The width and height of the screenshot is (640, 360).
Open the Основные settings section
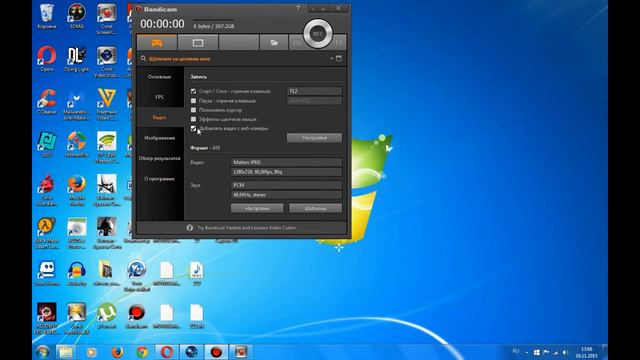click(x=160, y=77)
